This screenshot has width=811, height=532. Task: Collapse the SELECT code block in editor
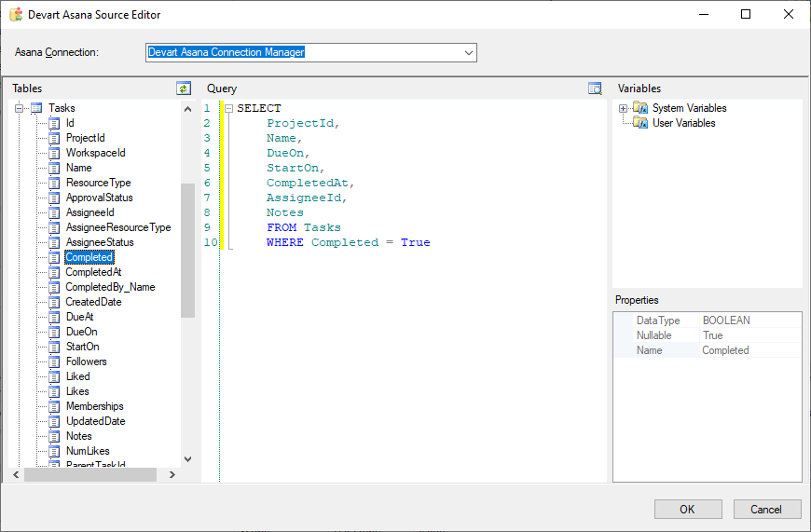point(228,109)
